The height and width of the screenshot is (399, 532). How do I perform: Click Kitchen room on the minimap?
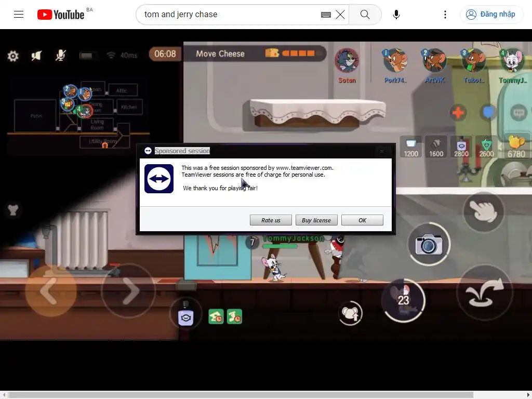coord(129,107)
